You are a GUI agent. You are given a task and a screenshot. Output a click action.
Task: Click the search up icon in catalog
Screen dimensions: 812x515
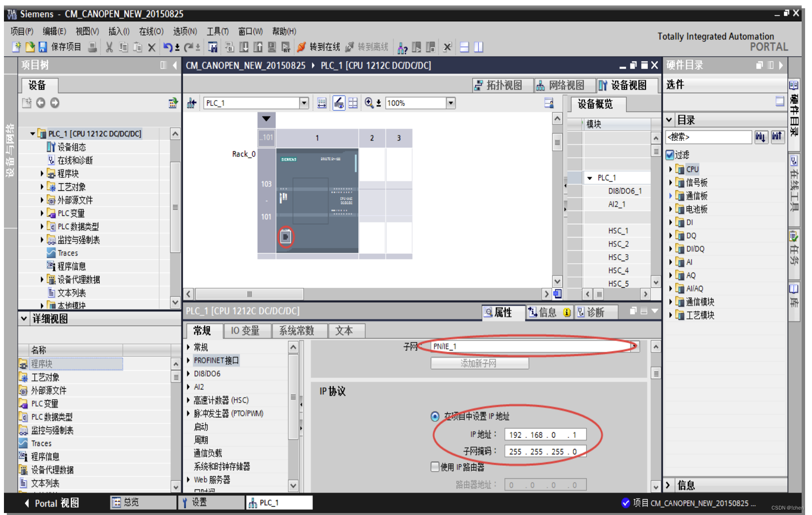coord(777,137)
